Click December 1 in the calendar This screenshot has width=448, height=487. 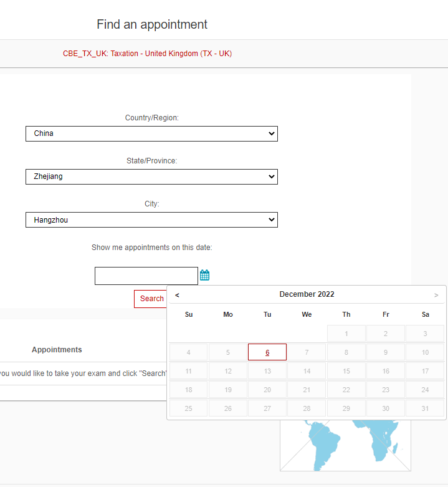click(x=346, y=334)
